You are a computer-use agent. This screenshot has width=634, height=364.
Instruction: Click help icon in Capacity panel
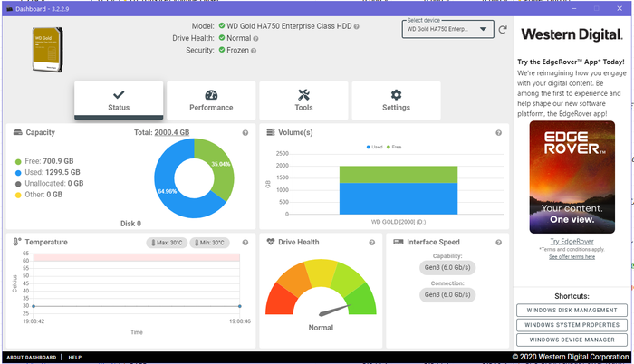(x=245, y=133)
